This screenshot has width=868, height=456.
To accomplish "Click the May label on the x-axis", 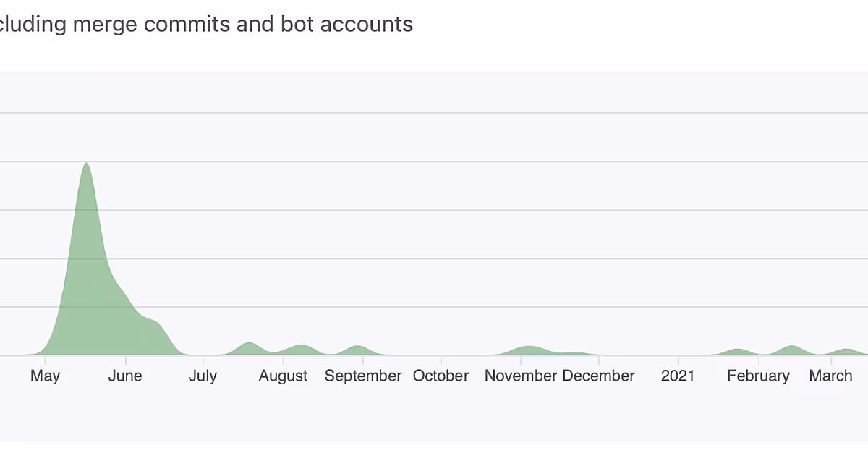I will [x=45, y=376].
